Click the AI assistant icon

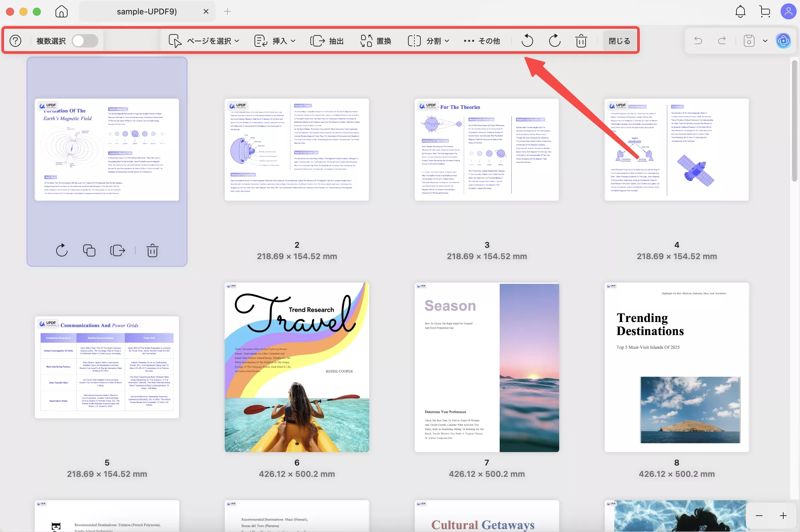pyautogui.click(x=783, y=41)
